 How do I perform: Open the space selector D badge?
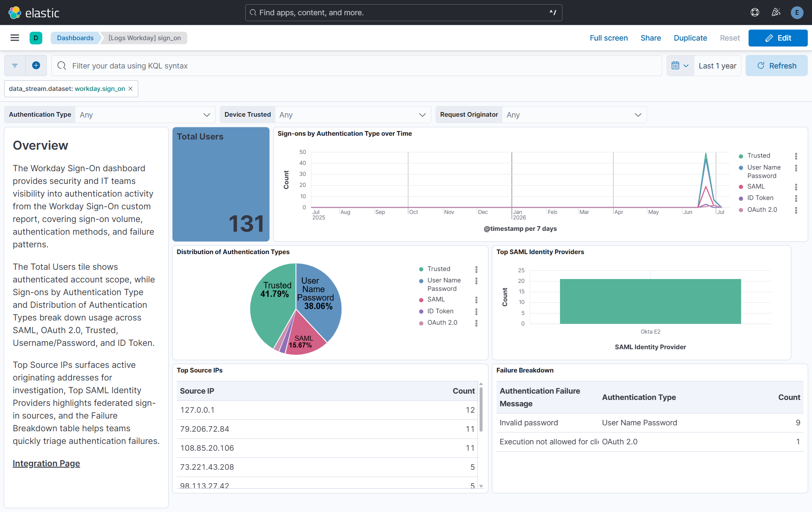[36, 38]
